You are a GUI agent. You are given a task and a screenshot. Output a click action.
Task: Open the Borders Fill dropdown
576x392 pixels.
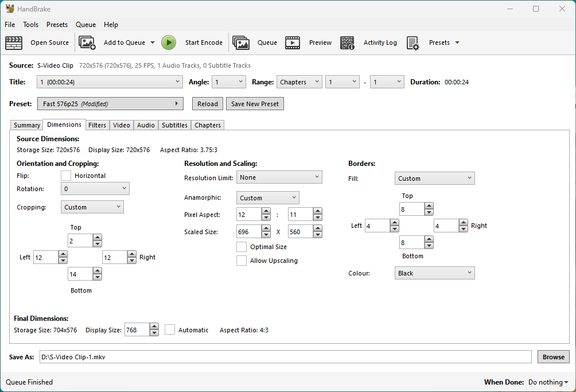434,178
